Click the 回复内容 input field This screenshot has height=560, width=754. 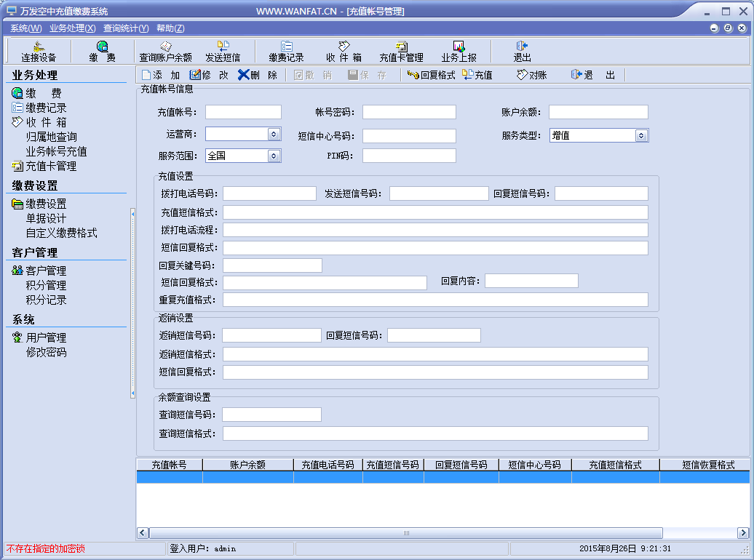tap(531, 281)
